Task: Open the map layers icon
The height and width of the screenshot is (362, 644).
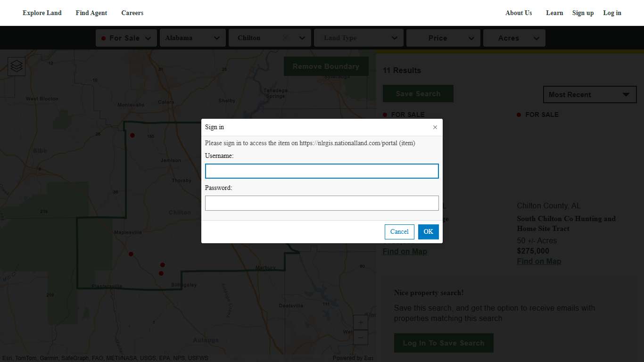Action: [x=17, y=66]
